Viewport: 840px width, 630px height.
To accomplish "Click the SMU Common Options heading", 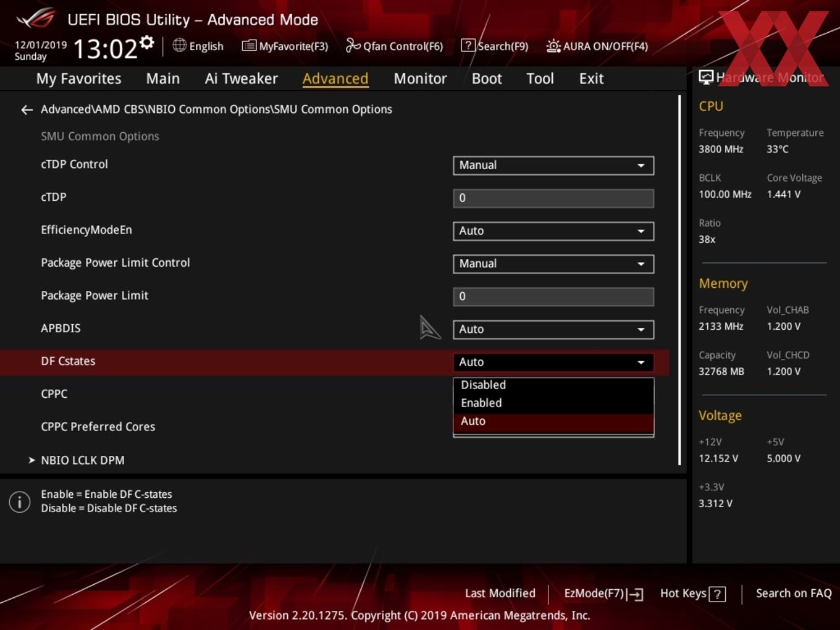I will coord(100,136).
